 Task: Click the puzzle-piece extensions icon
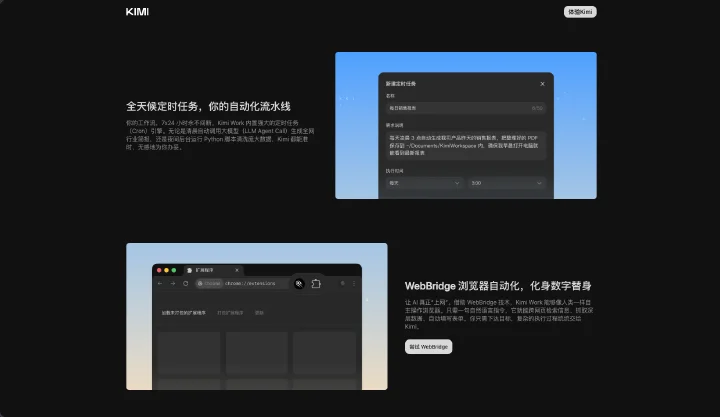(316, 284)
